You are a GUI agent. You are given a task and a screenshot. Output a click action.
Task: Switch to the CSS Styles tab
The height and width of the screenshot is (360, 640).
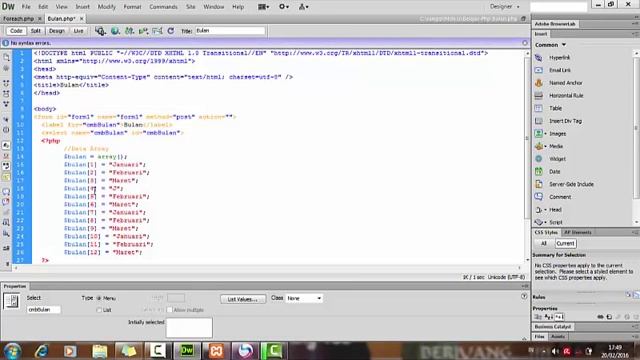pos(546,233)
